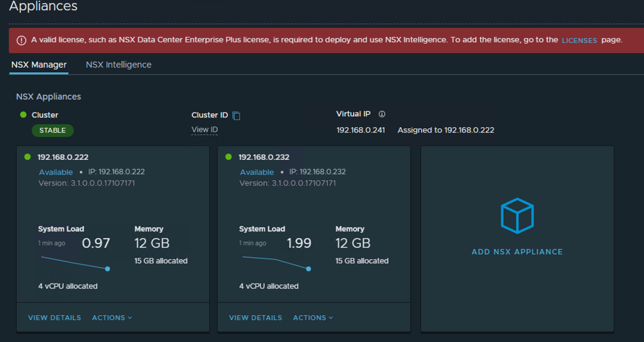View details of appliance 192.168.0.232
The height and width of the screenshot is (342, 644).
click(255, 318)
